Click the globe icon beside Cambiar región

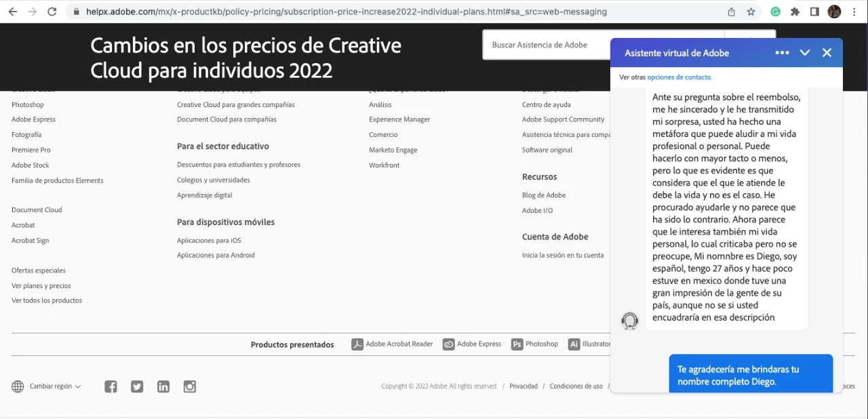pyautogui.click(x=18, y=386)
